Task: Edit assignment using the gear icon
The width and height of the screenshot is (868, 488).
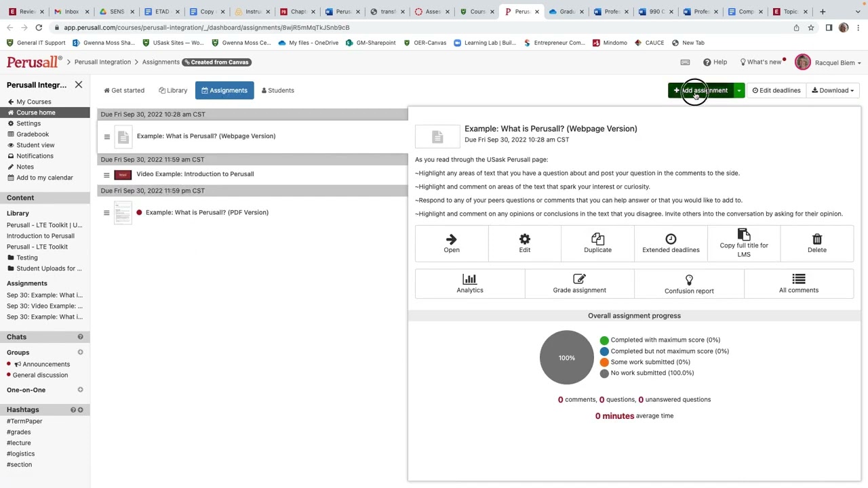Action: [525, 243]
